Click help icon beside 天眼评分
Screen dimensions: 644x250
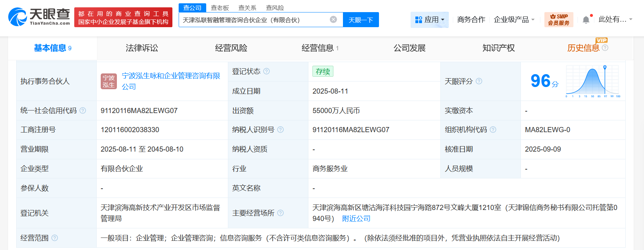tap(479, 81)
